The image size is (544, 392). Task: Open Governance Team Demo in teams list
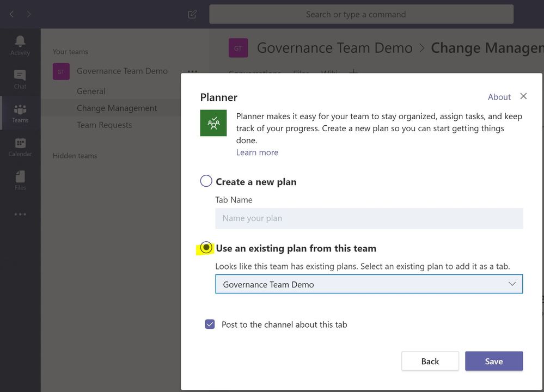coord(122,71)
